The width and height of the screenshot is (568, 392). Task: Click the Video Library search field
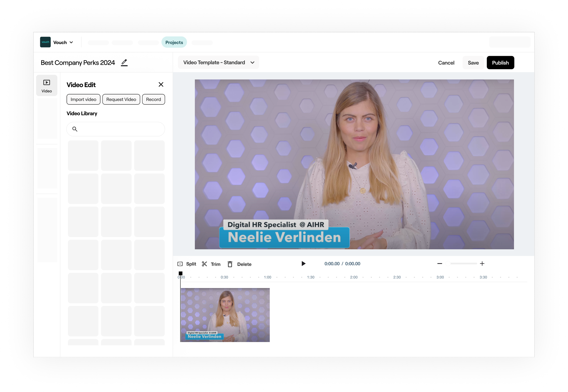pos(115,129)
